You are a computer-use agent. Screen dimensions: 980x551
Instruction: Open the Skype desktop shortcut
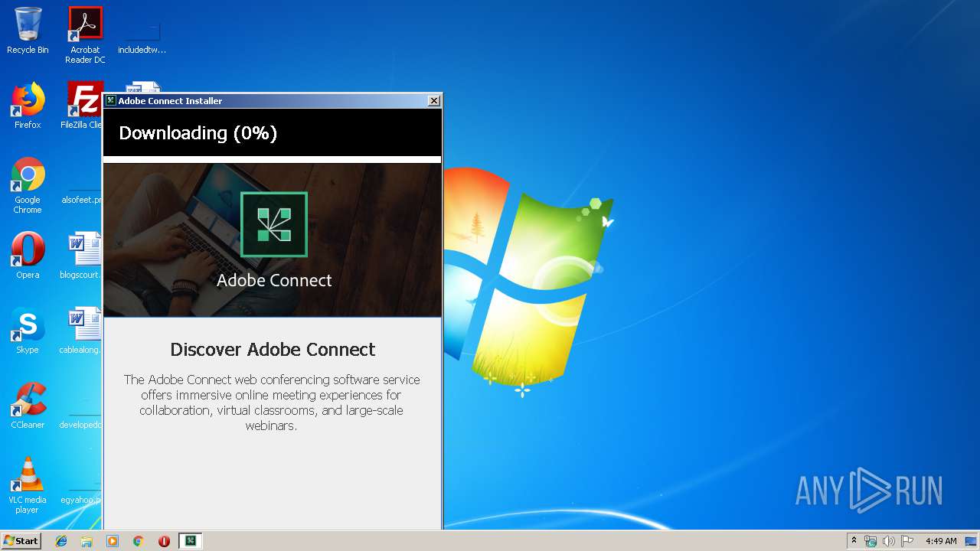coord(28,331)
